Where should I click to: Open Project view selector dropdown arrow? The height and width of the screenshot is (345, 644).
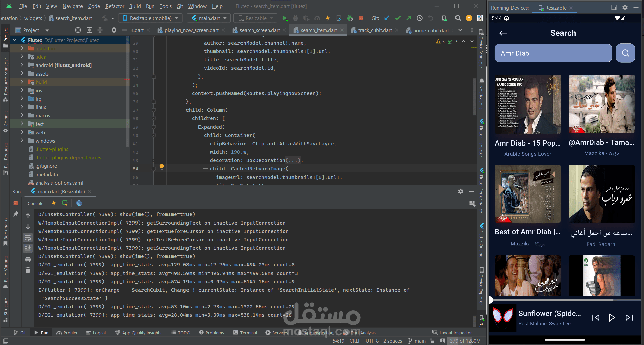pyautogui.click(x=47, y=30)
